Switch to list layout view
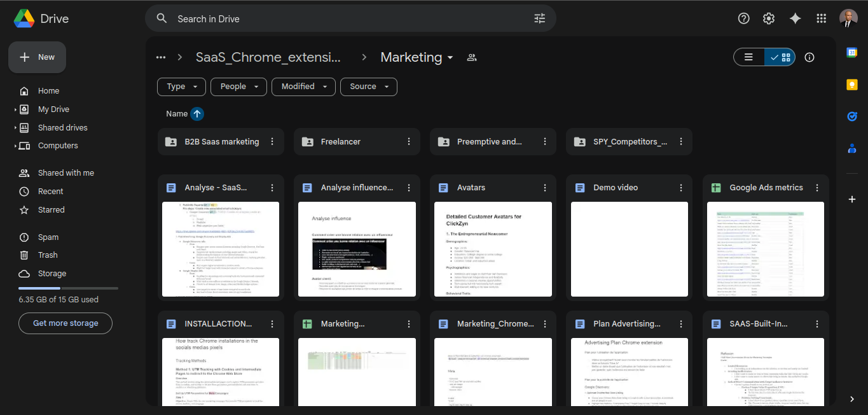 (x=749, y=57)
